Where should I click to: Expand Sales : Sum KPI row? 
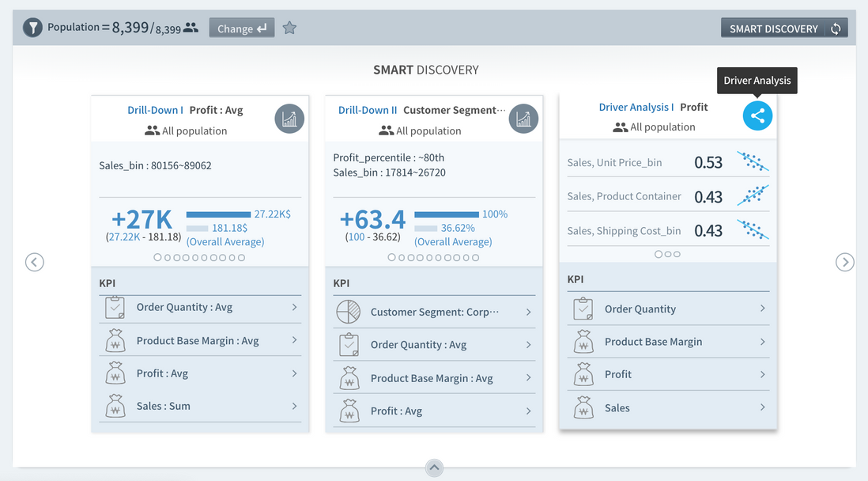tap(200, 406)
